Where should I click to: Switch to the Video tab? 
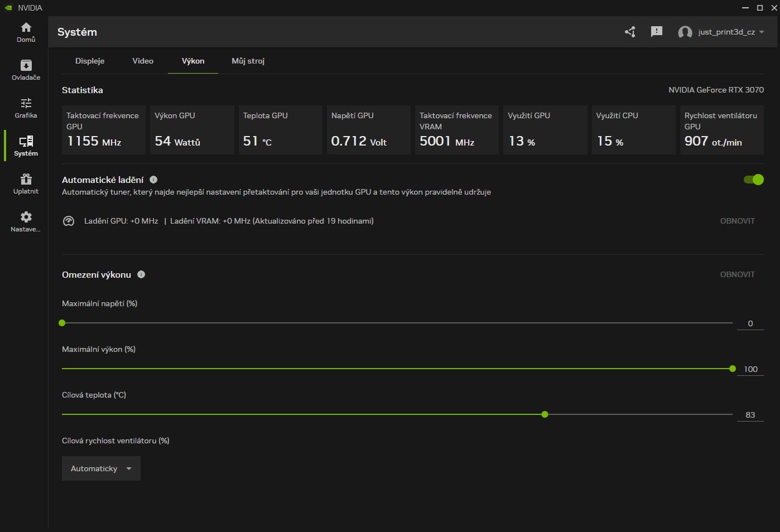143,61
